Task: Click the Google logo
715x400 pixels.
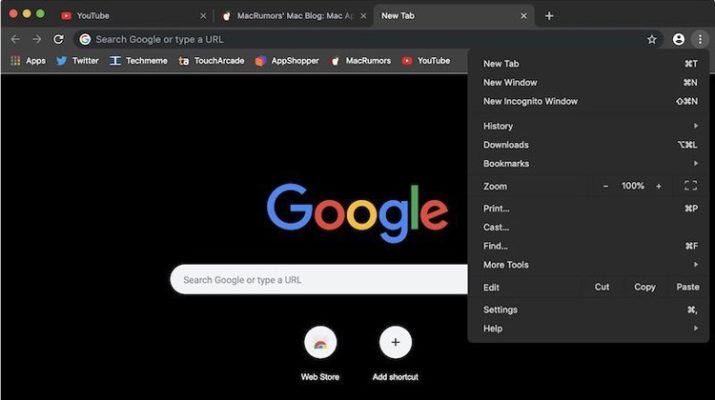Action: click(x=358, y=213)
